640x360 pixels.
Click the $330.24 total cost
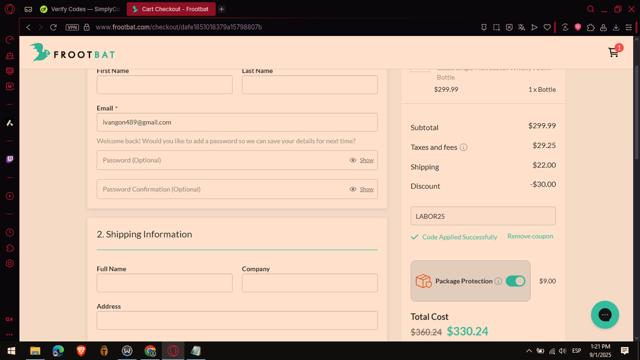coord(467,331)
